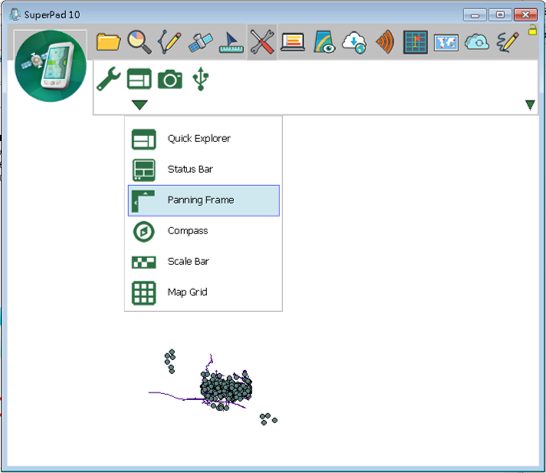This screenshot has height=473, width=546.
Task: Click the green camera icon
Action: pyautogui.click(x=170, y=79)
